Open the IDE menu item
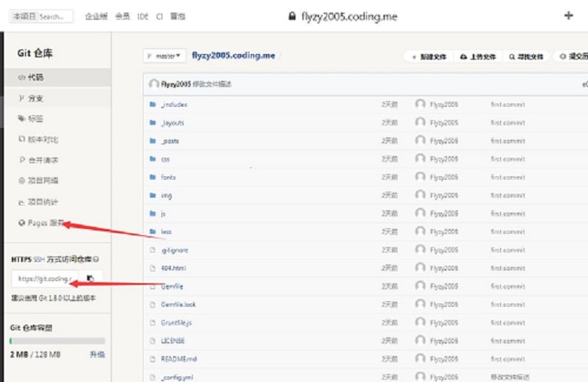This screenshot has width=588, height=382. [x=143, y=16]
